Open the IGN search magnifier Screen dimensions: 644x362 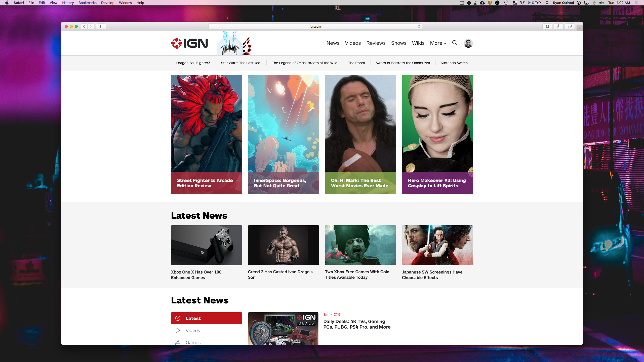454,43
